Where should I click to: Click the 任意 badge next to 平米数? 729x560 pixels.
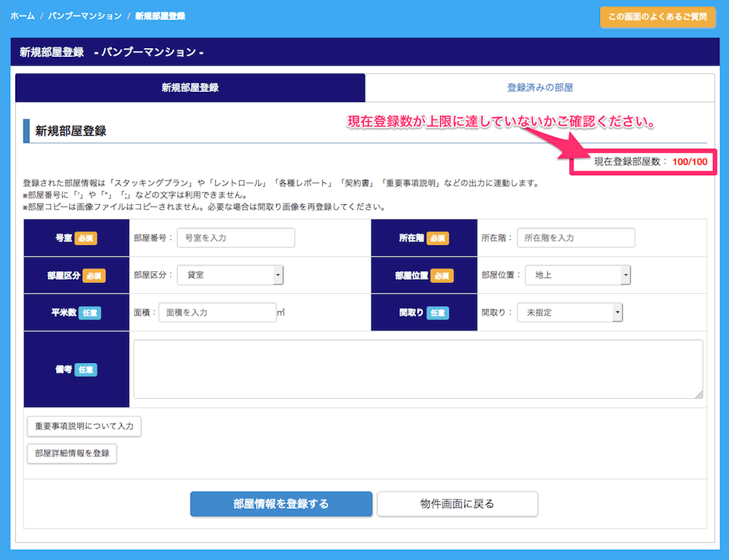pyautogui.click(x=90, y=313)
